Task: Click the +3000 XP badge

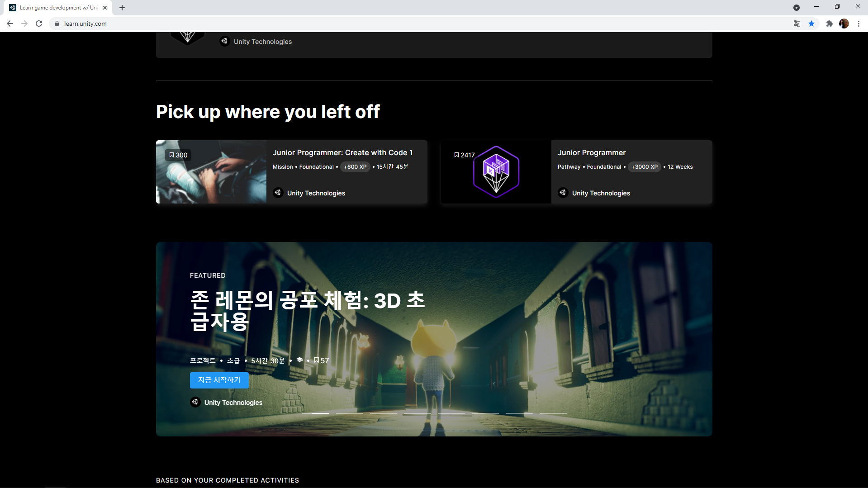Action: pos(645,167)
